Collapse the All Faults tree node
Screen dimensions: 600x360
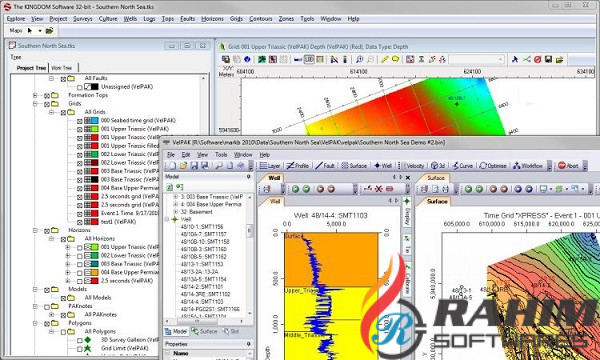pos(51,78)
